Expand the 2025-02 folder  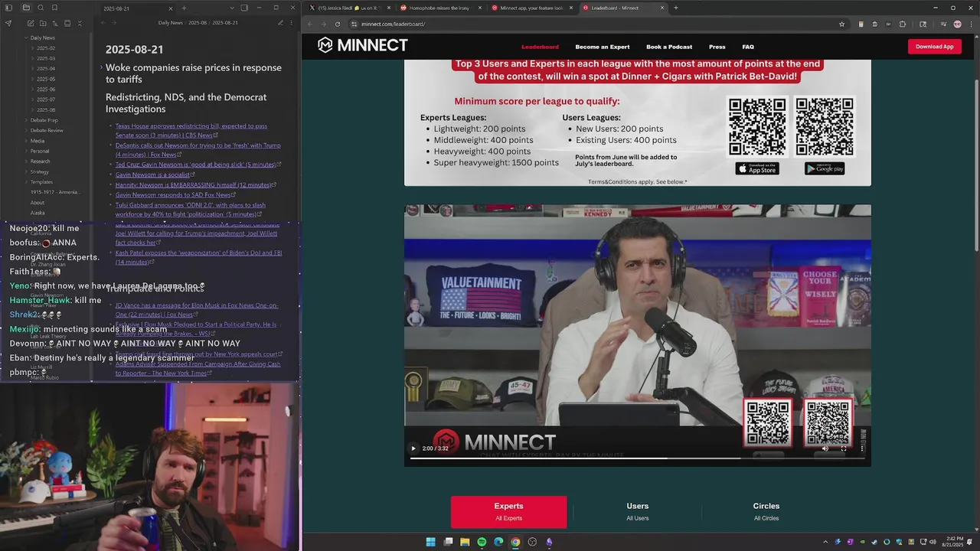pos(45,48)
